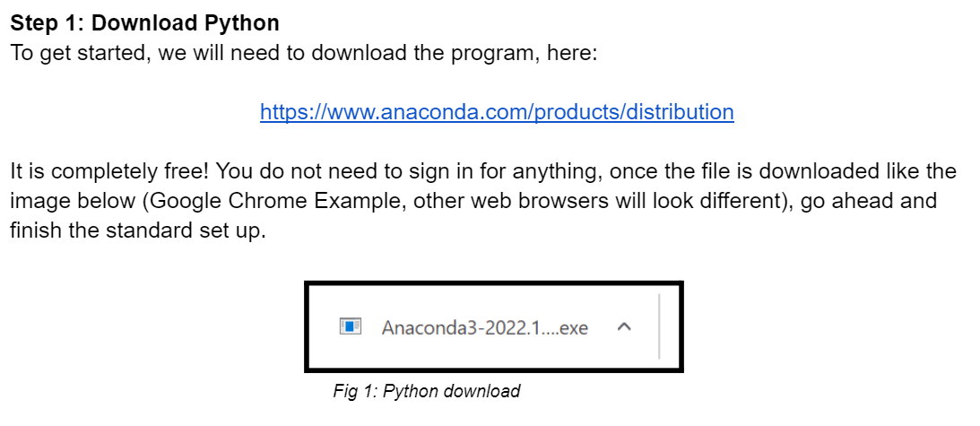The height and width of the screenshot is (426, 980).
Task: Click the sentence starting "To get started"
Action: tap(304, 53)
